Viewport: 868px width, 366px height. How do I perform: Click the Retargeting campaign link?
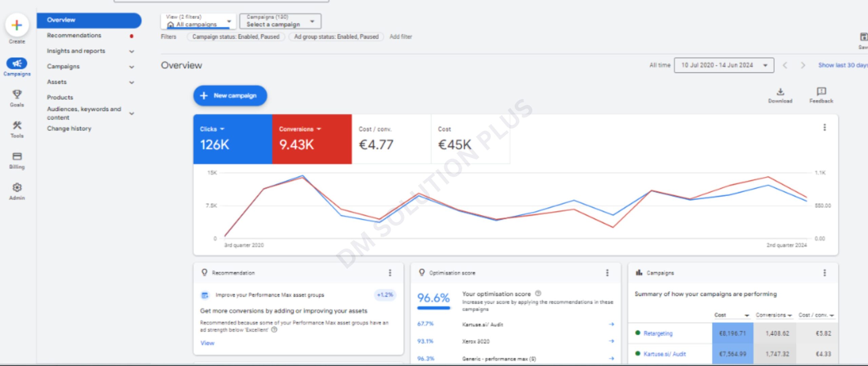(x=658, y=333)
